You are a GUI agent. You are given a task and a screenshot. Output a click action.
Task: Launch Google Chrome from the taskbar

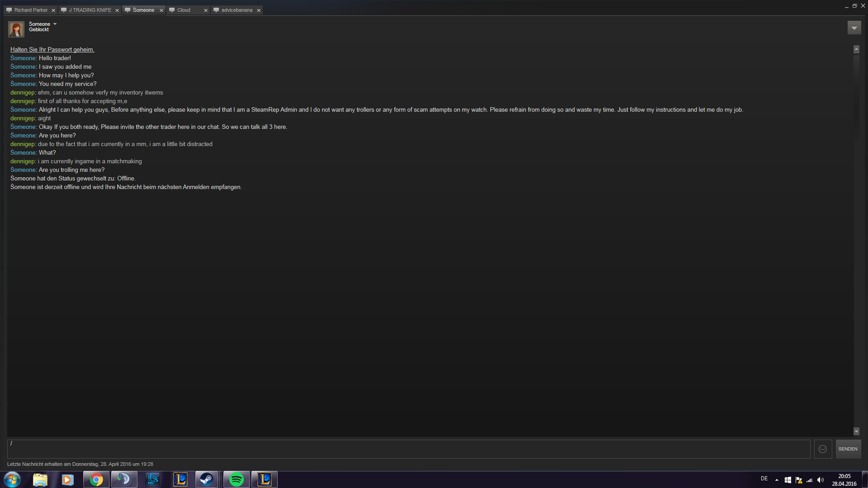click(x=96, y=479)
